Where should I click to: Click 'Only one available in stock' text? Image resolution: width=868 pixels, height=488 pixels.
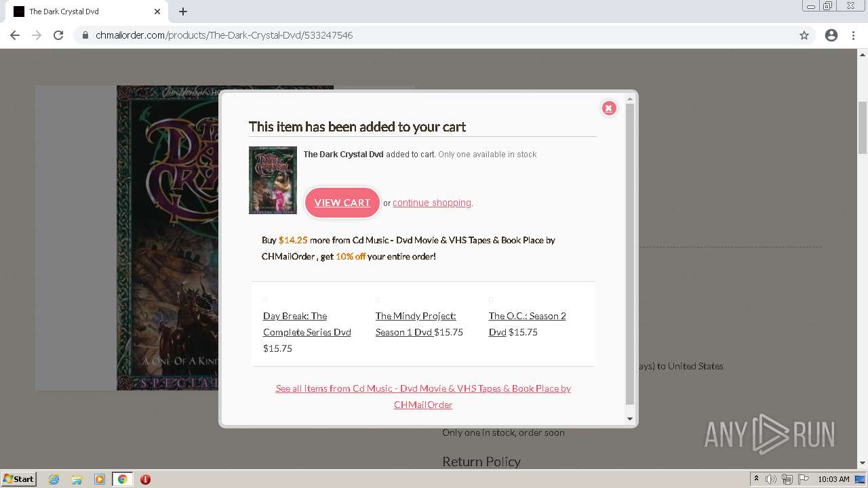pos(488,155)
